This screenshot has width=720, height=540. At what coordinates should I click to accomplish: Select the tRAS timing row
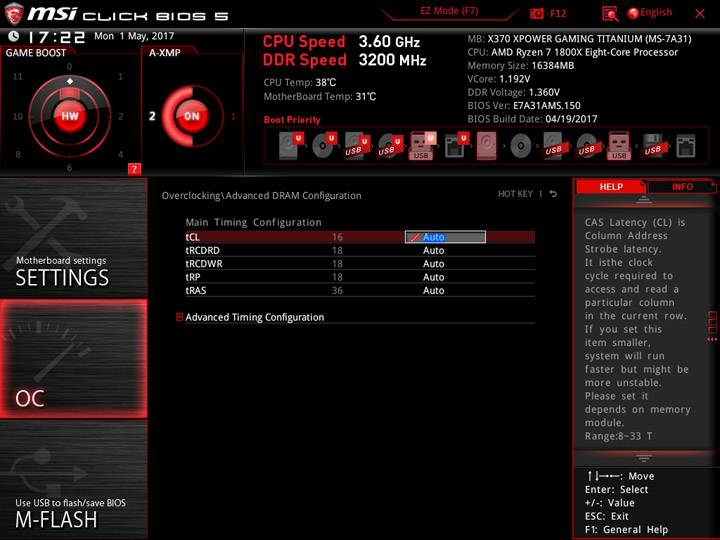[x=360, y=290]
